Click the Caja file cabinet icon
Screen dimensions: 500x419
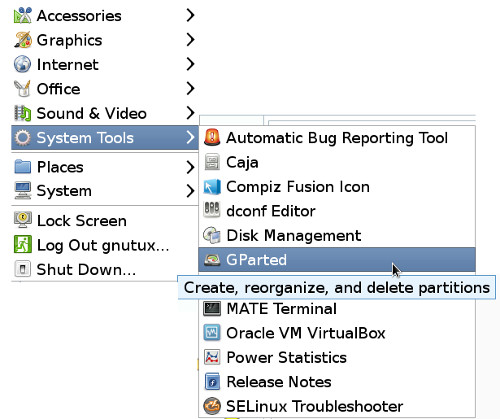pos(212,162)
